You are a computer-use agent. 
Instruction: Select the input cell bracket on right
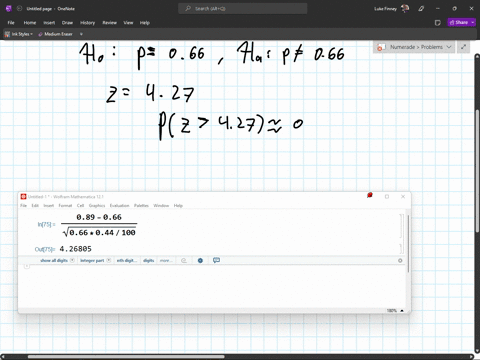click(401, 226)
